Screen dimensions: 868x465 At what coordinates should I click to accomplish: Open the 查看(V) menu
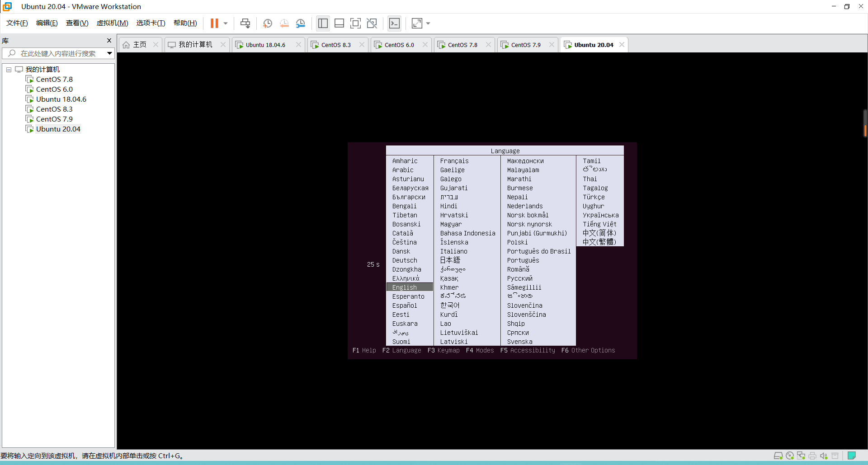coord(77,23)
